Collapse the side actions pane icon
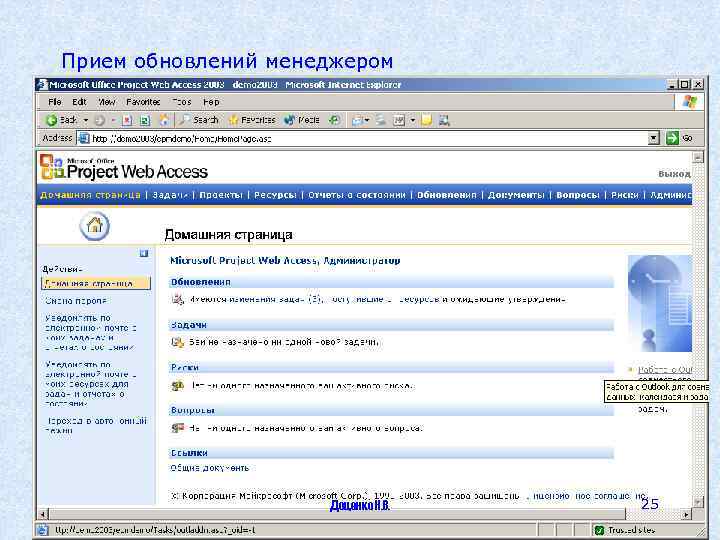Screen dimensions: 720x540 (x=144, y=253)
